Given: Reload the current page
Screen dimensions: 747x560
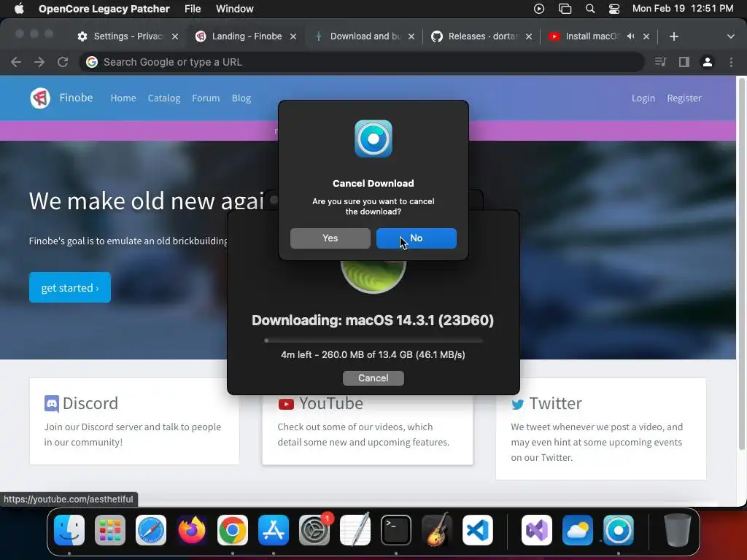Looking at the screenshot, I should point(63,62).
